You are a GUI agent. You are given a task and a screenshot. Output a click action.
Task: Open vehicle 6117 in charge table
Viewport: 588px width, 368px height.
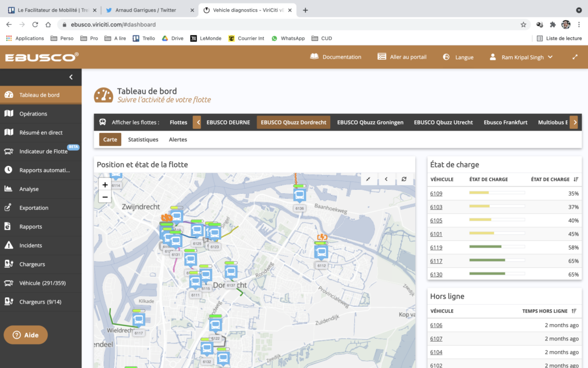436,261
